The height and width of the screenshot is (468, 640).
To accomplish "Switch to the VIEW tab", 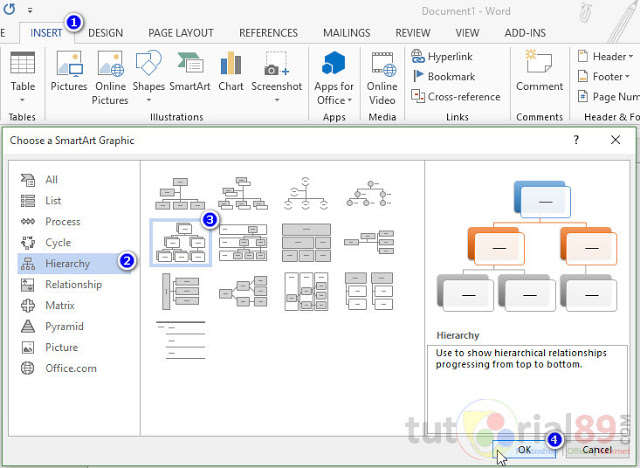I will pyautogui.click(x=467, y=33).
